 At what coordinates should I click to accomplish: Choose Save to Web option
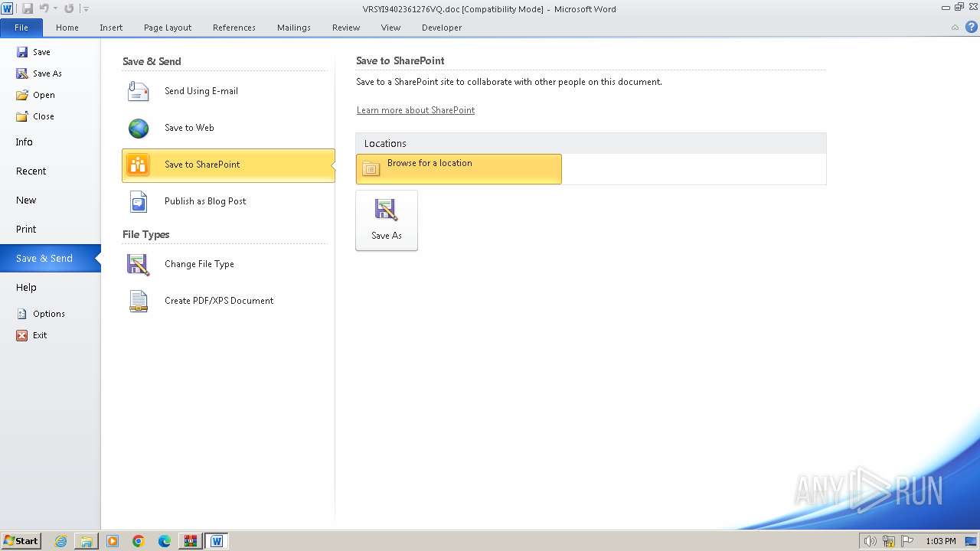228,128
